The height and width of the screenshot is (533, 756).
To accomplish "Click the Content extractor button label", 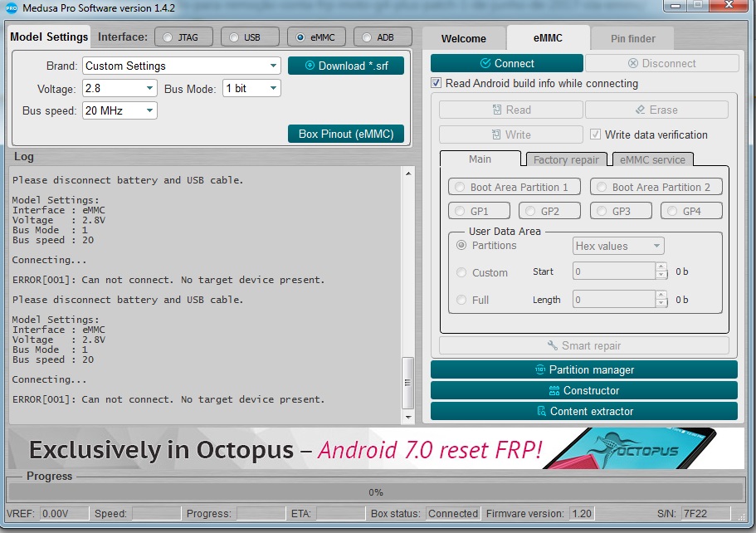I will [x=592, y=411].
